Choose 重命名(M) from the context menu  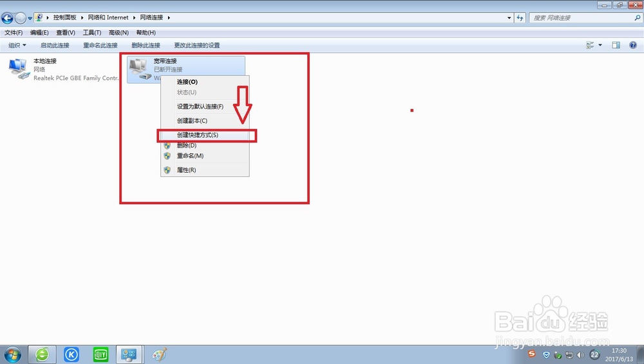205,156
